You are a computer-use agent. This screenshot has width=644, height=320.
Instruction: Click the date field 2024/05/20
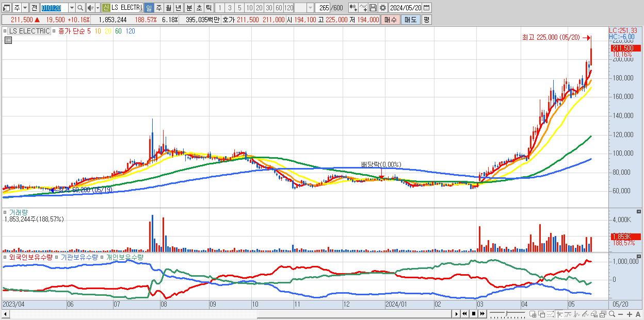point(405,8)
